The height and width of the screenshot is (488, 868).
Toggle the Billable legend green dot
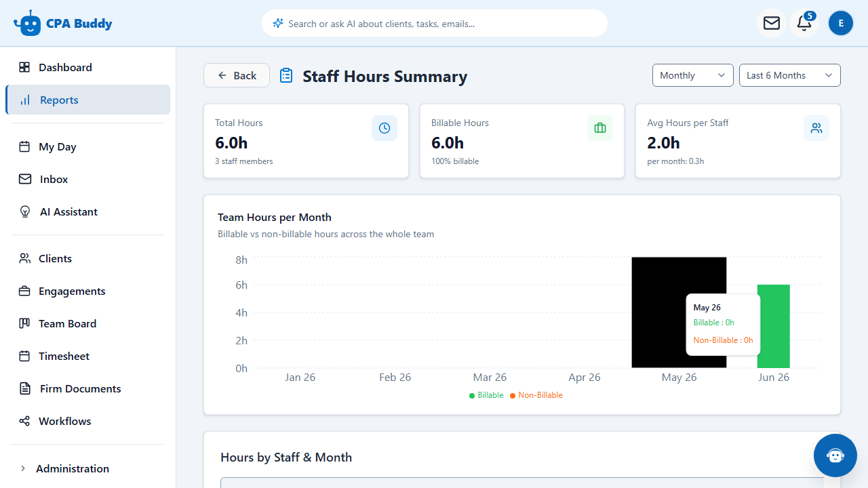(472, 396)
